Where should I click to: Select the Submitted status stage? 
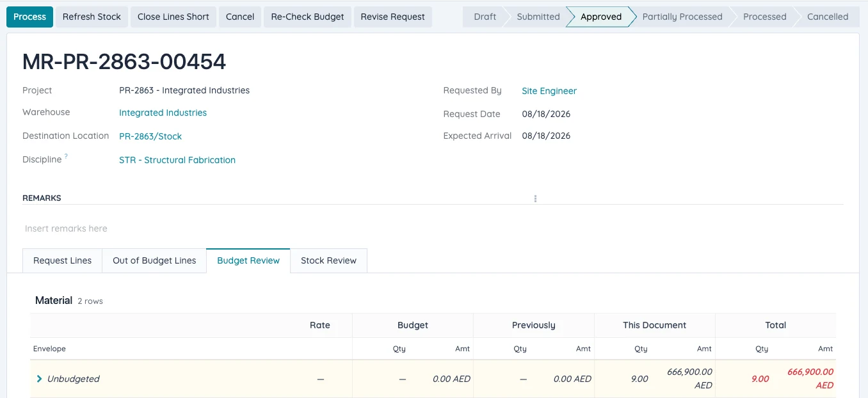tap(538, 17)
